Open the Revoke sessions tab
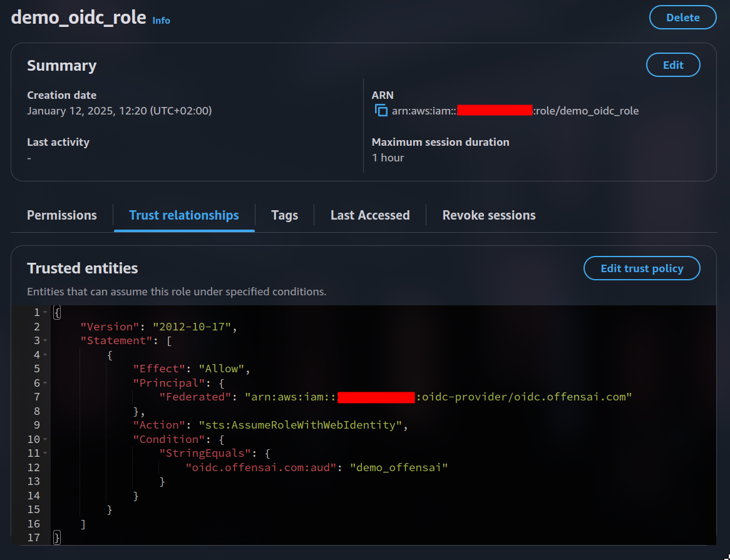This screenshot has height=560, width=730. [489, 215]
